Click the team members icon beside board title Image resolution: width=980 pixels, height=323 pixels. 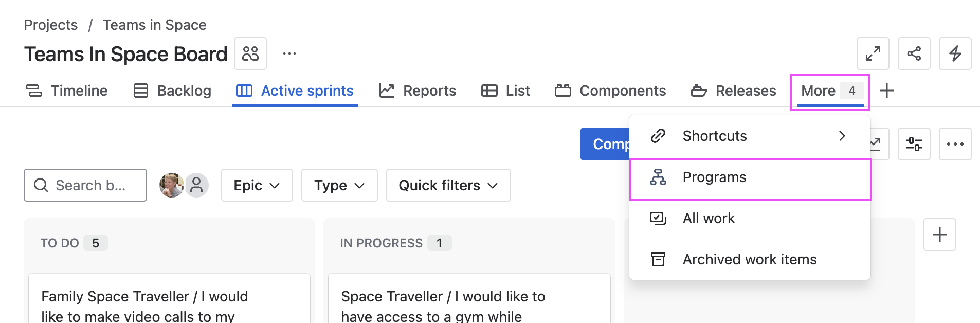coord(250,53)
